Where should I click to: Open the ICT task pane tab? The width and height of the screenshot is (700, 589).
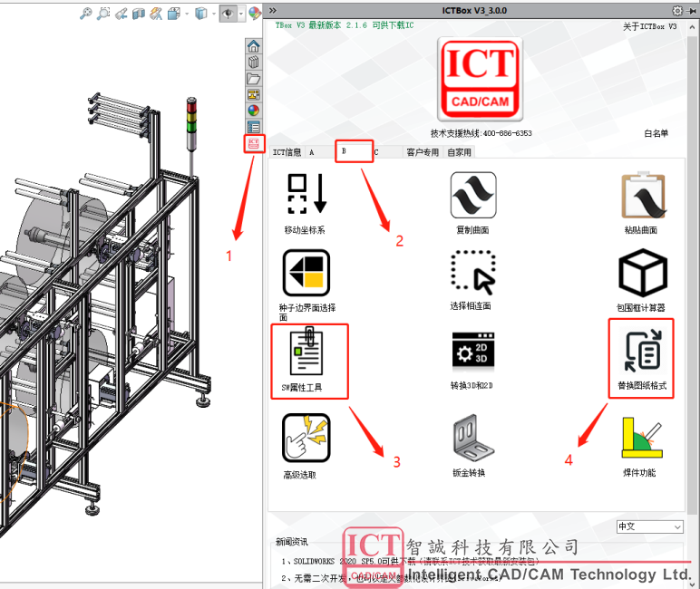pyautogui.click(x=254, y=143)
